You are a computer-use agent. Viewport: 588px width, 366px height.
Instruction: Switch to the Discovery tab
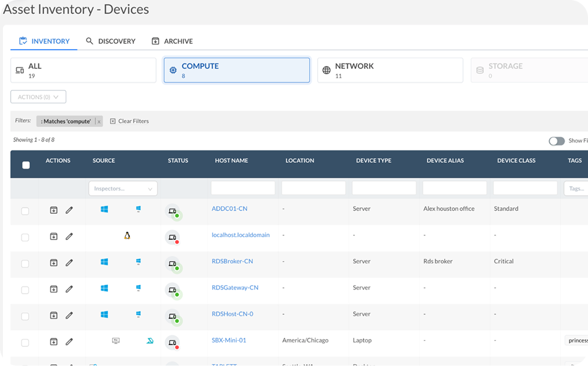(x=111, y=41)
